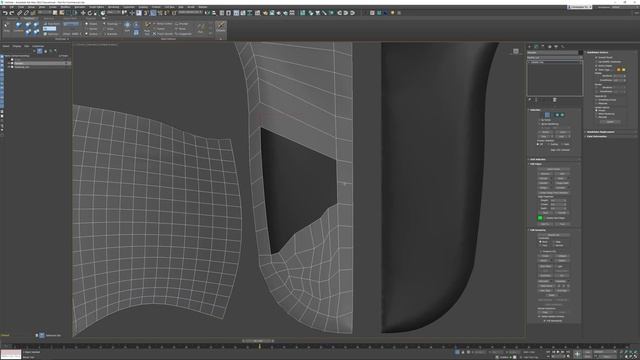The height and width of the screenshot is (360, 640).
Task: Open the Render Setup icon
Action: 265,13
